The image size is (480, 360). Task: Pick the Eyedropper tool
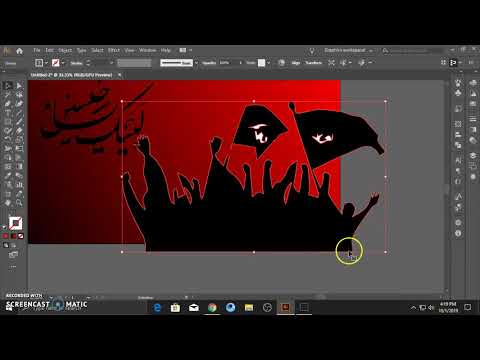tap(8, 176)
